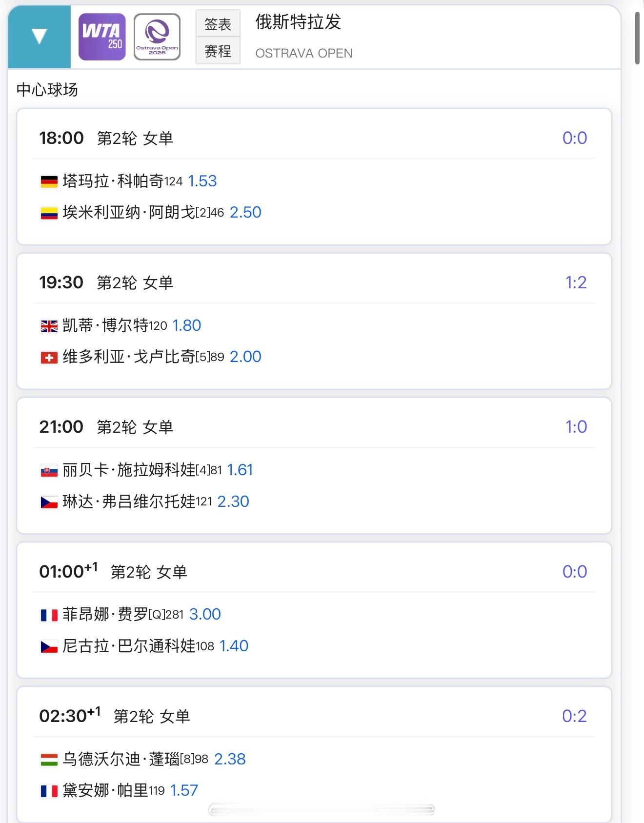Click the Slovak flag beside 丽贝卡·施拉姆科娃

(x=49, y=471)
